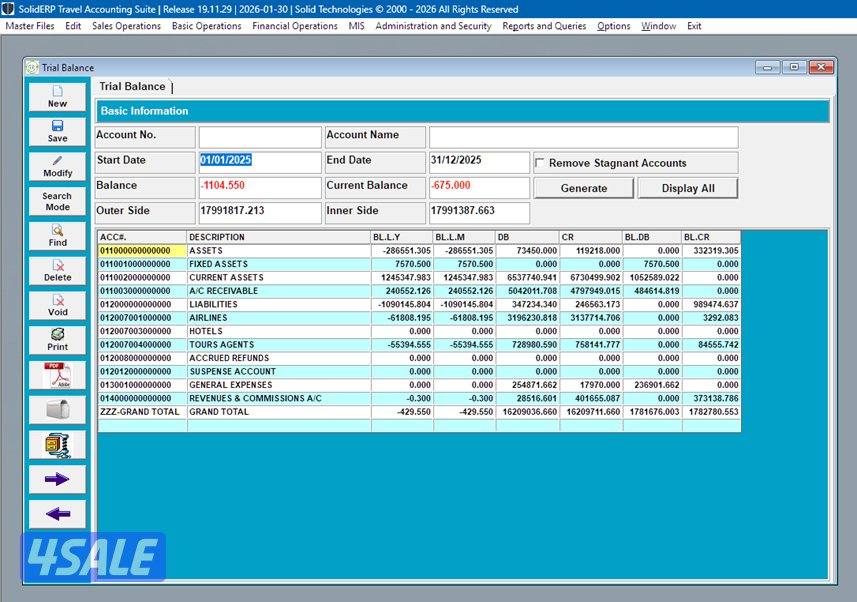Export report using the Adobe PDF icon

(x=56, y=375)
